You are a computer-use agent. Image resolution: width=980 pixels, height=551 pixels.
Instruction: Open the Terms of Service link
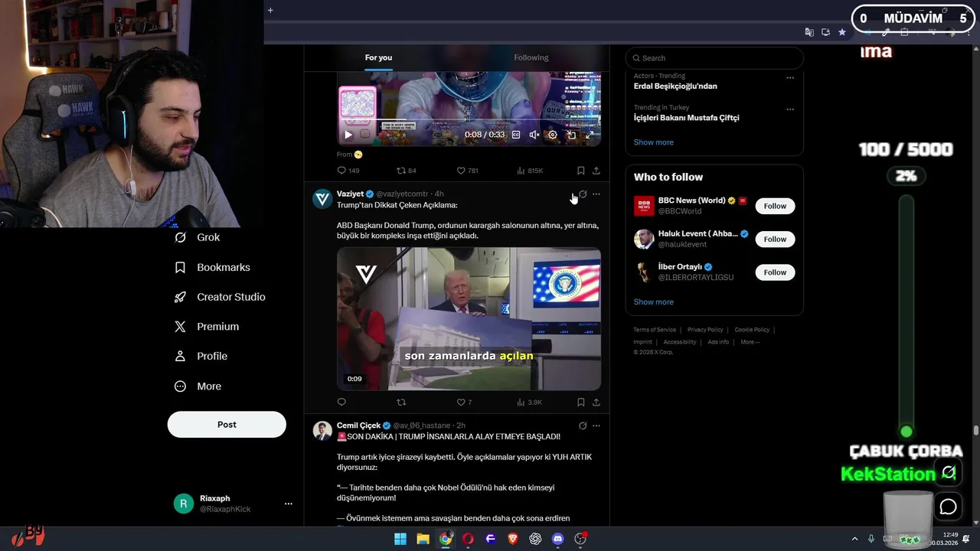point(655,330)
